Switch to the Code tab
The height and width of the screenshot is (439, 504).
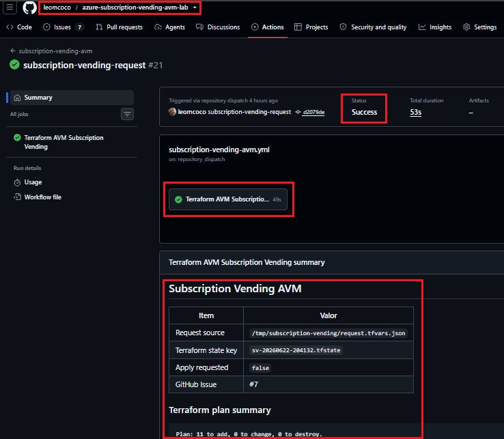[x=19, y=27]
